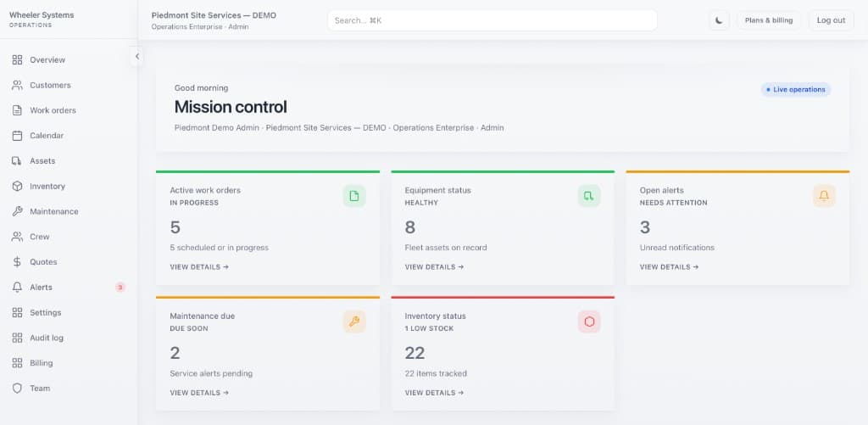View details for Open alerts
The image size is (868, 425).
click(x=670, y=267)
